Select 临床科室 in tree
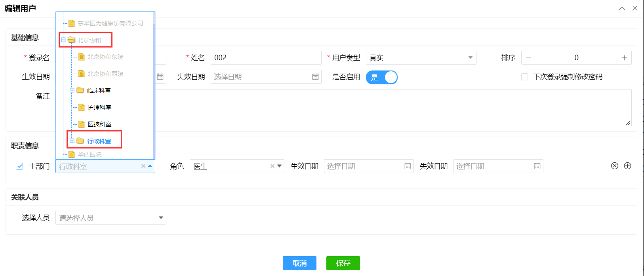The width and height of the screenshot is (644, 276). (99, 91)
